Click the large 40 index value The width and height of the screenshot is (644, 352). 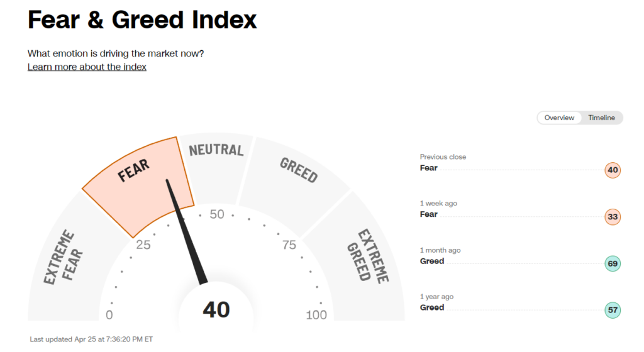[216, 309]
